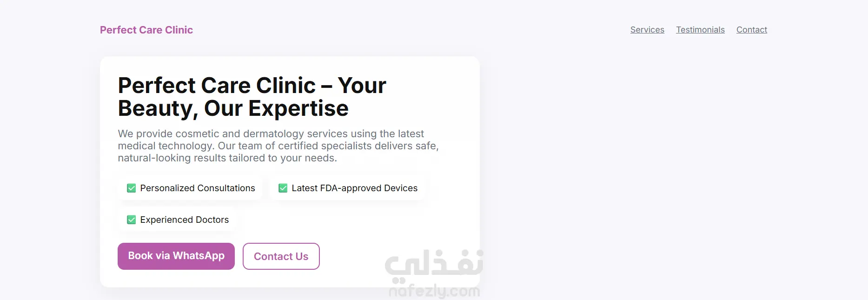Click the check icon next to Latest FDA-approved Devices
This screenshot has width=868, height=300.
[283, 188]
